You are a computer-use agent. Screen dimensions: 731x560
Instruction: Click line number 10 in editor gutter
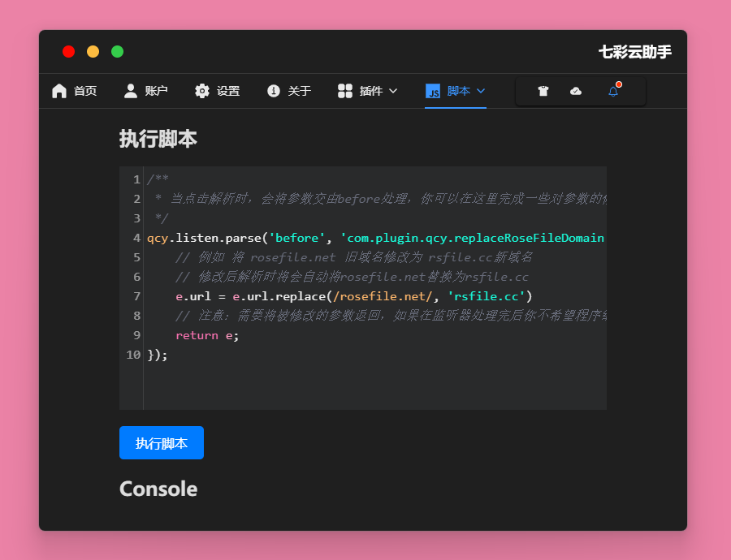coord(133,355)
